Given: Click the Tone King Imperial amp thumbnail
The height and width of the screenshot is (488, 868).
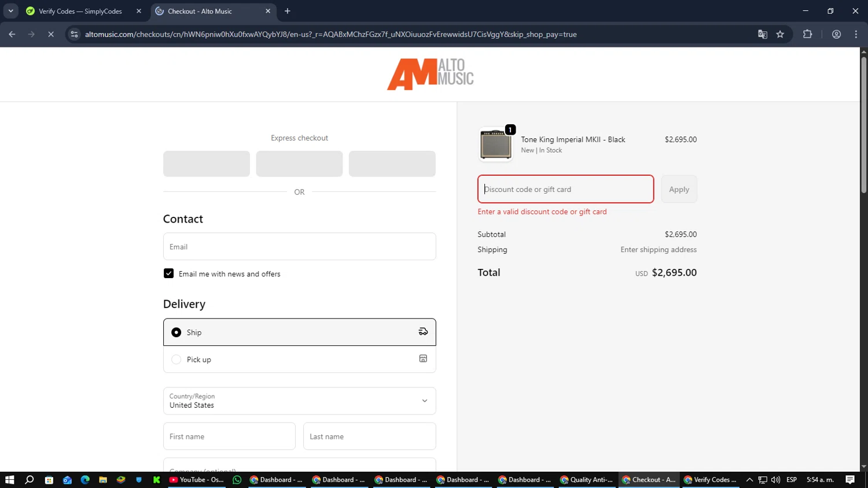Looking at the screenshot, I should point(496,145).
